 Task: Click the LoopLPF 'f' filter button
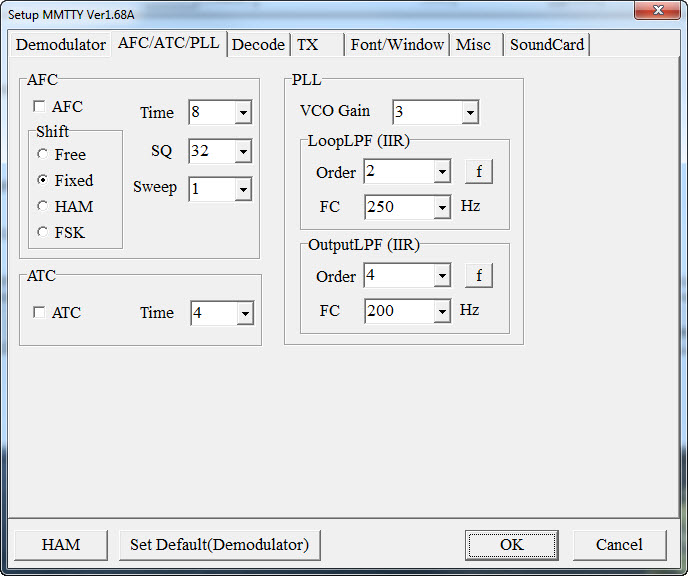click(x=479, y=172)
